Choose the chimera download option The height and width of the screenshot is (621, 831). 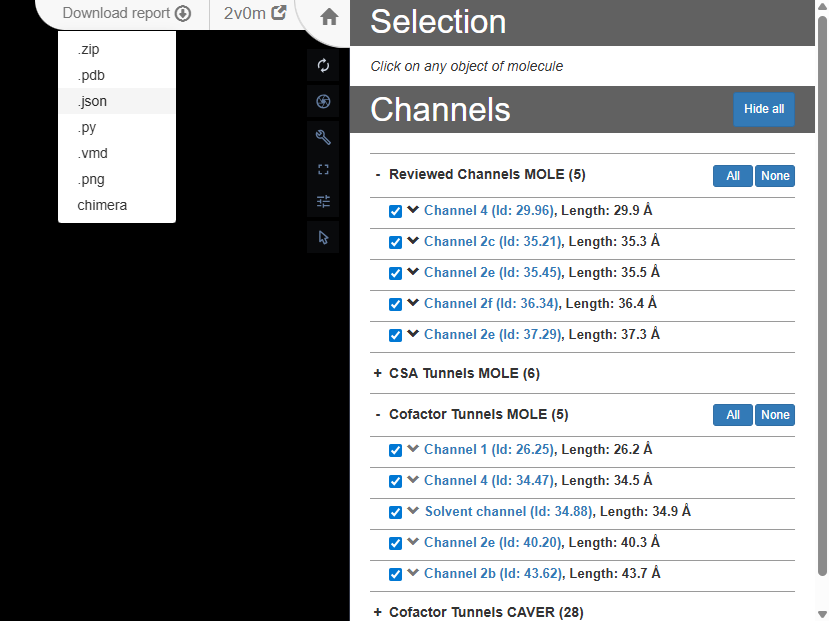tap(102, 205)
